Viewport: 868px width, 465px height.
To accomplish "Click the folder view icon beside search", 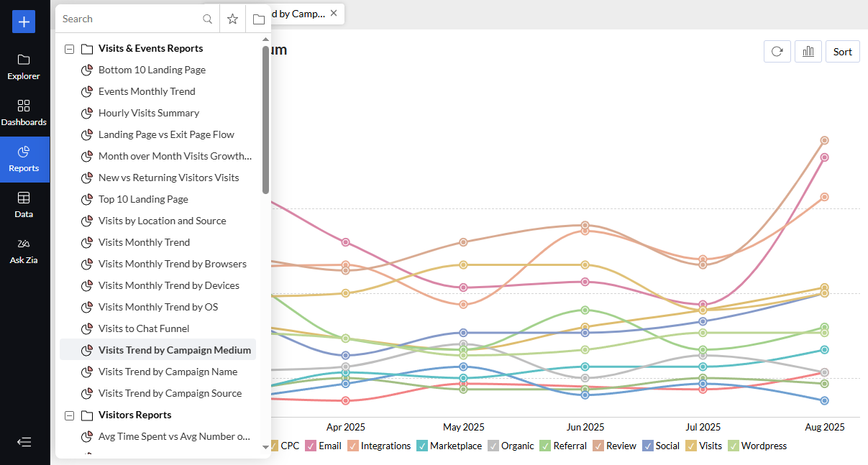I will pos(258,19).
